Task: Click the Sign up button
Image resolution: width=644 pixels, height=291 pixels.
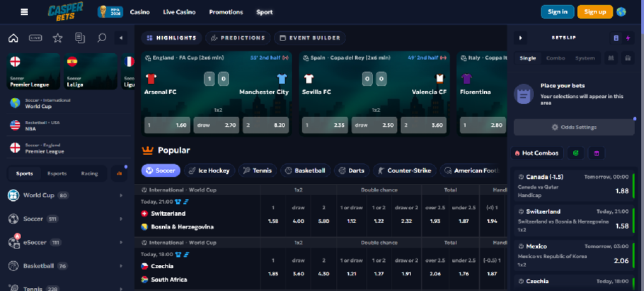Action: coord(595,12)
